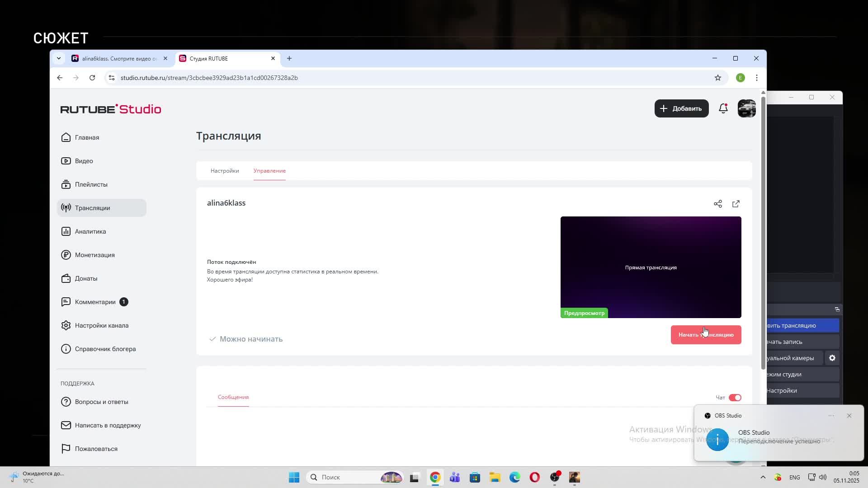Click the share icon for alina6klass stream

[717, 204]
